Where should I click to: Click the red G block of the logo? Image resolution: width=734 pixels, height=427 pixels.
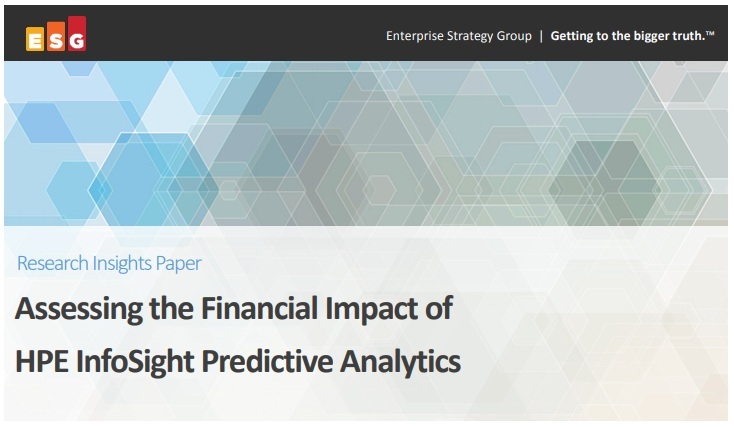(76, 35)
